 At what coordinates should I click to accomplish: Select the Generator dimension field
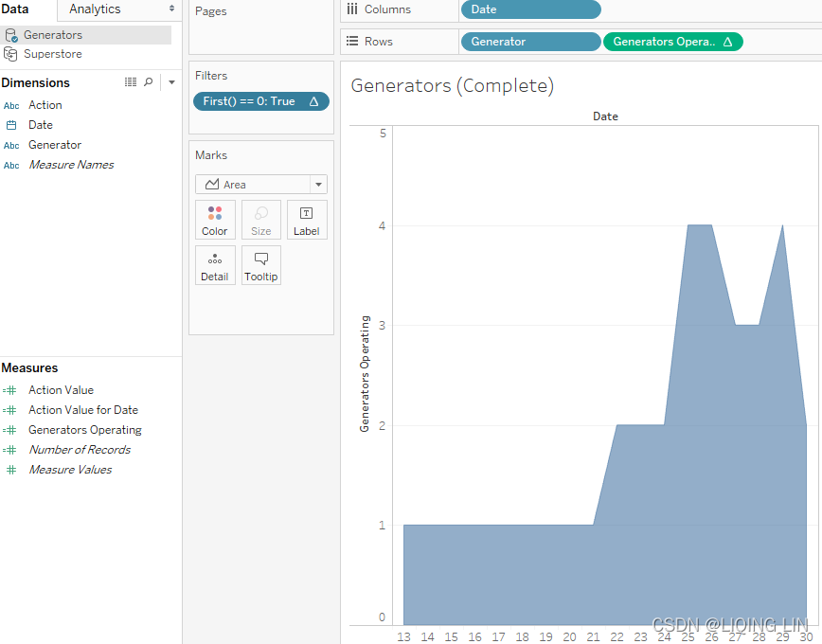pyautogui.click(x=55, y=145)
